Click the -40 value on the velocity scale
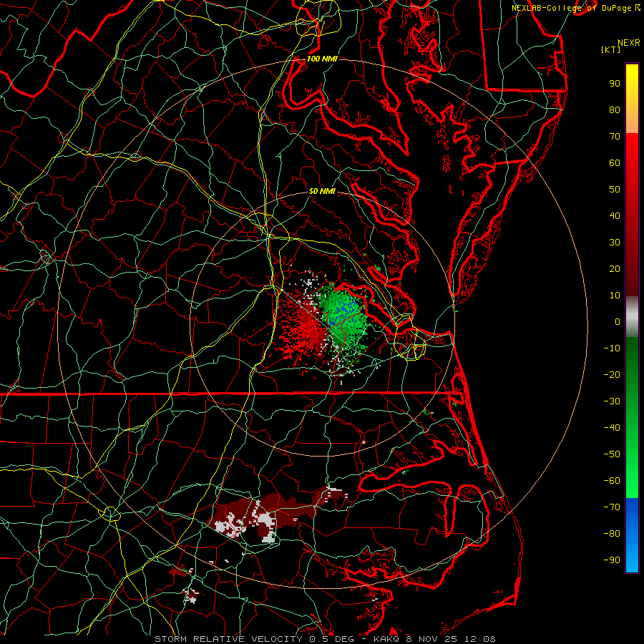Screen dimensions: 644x644 point(612,428)
